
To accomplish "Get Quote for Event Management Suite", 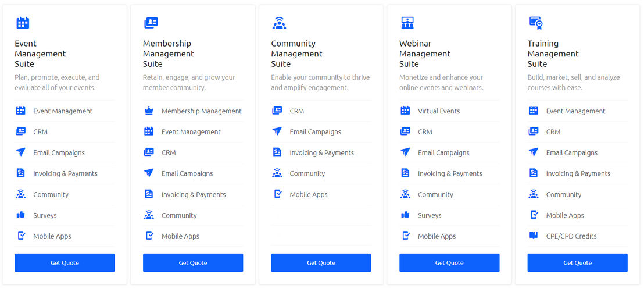I will coord(65,262).
